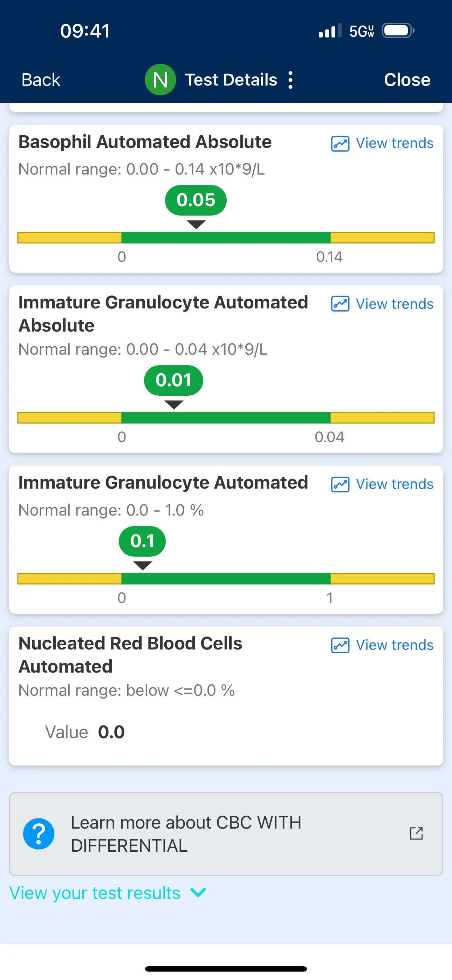
Task: View trends link for Basophil Automated Absolute
Action: coord(394,143)
